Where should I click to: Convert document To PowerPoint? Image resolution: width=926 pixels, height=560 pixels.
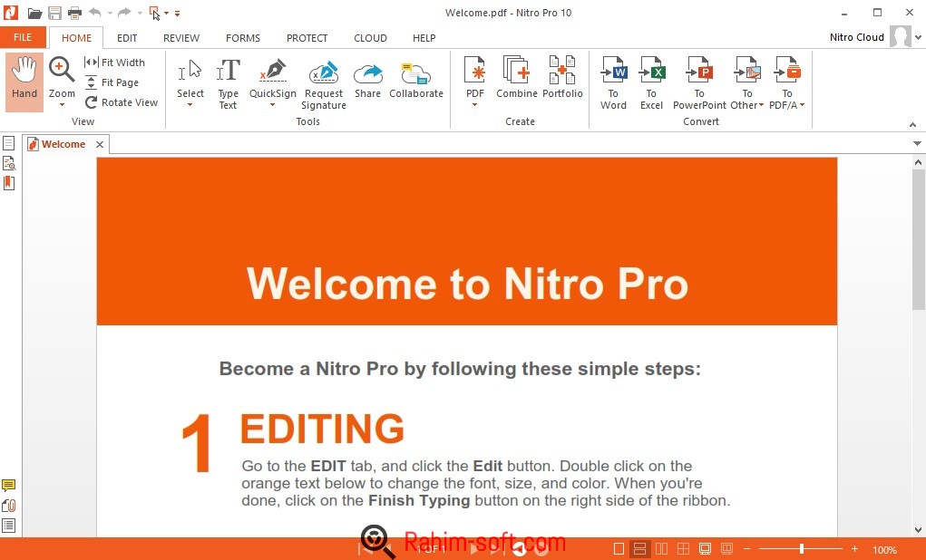click(x=699, y=83)
